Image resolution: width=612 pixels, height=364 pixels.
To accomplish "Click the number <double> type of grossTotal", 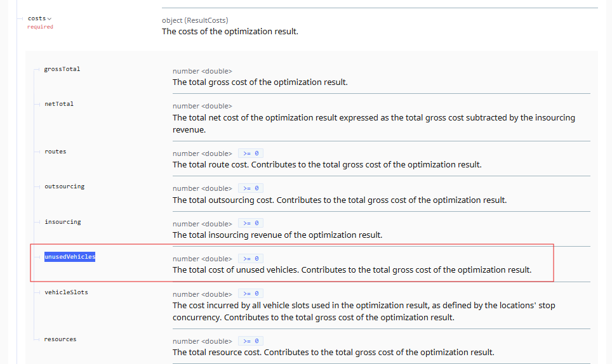I will 202,71.
